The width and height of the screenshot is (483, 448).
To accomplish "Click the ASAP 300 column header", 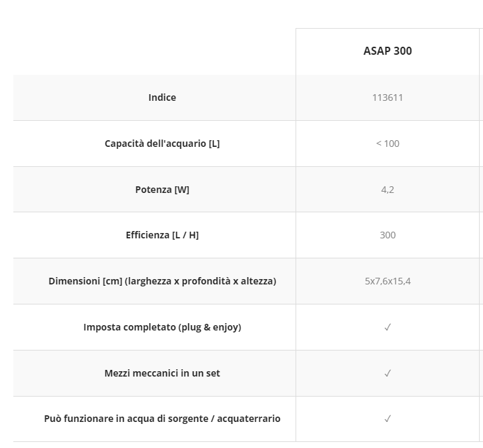I will click(x=388, y=51).
